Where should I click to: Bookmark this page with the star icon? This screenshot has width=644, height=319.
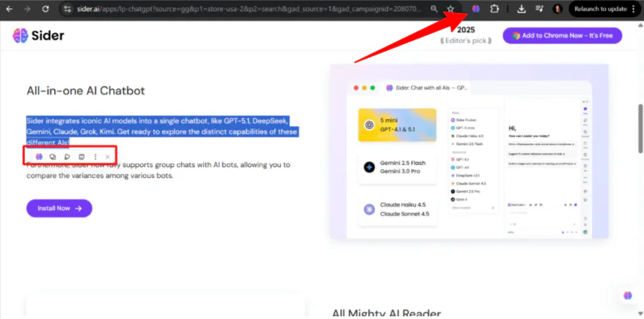450,9
